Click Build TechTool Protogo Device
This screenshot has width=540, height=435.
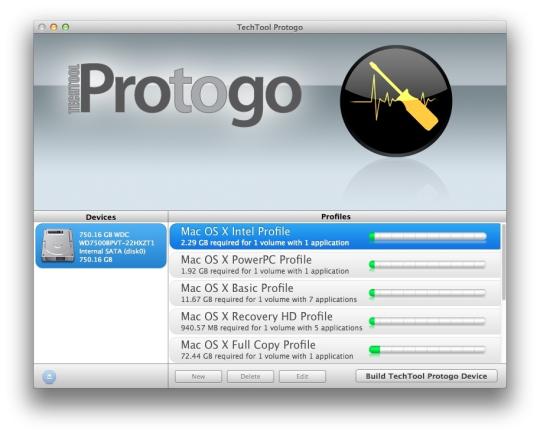pos(426,376)
